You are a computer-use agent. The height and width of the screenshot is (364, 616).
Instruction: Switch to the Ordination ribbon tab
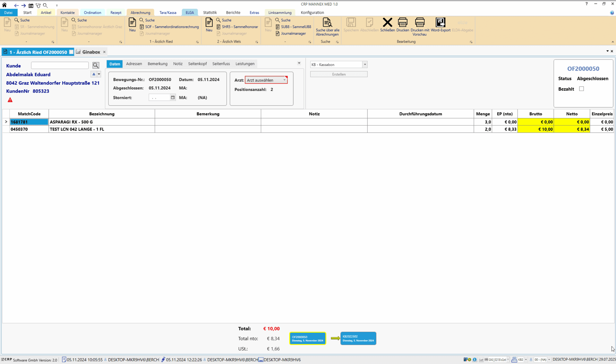click(x=92, y=12)
